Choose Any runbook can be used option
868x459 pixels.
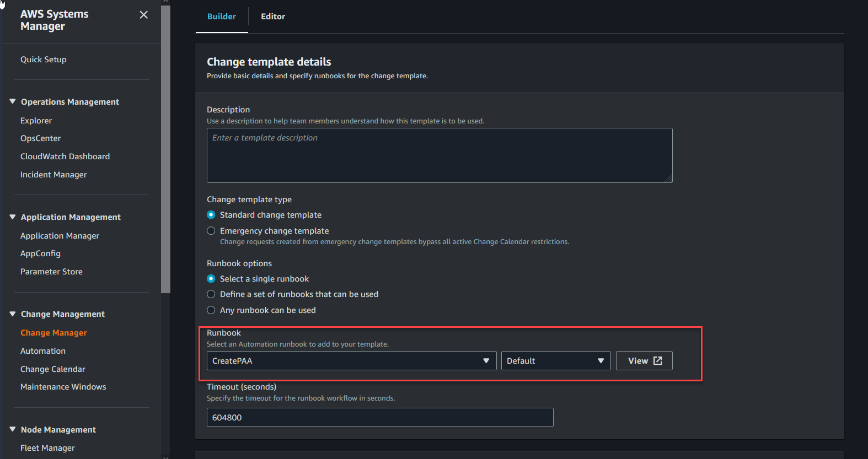pos(211,310)
